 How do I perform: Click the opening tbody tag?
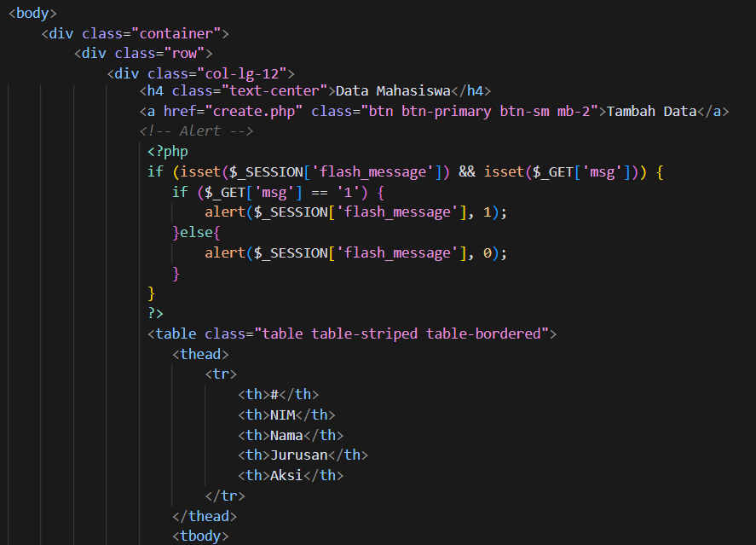[199, 536]
